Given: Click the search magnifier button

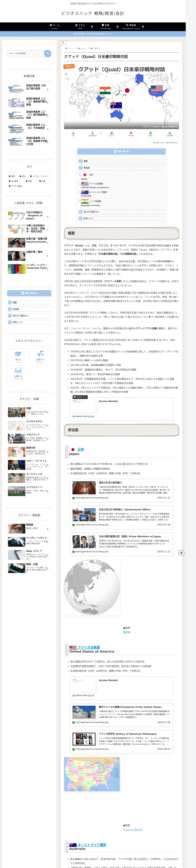Looking at the screenshot, I should click(47, 53).
